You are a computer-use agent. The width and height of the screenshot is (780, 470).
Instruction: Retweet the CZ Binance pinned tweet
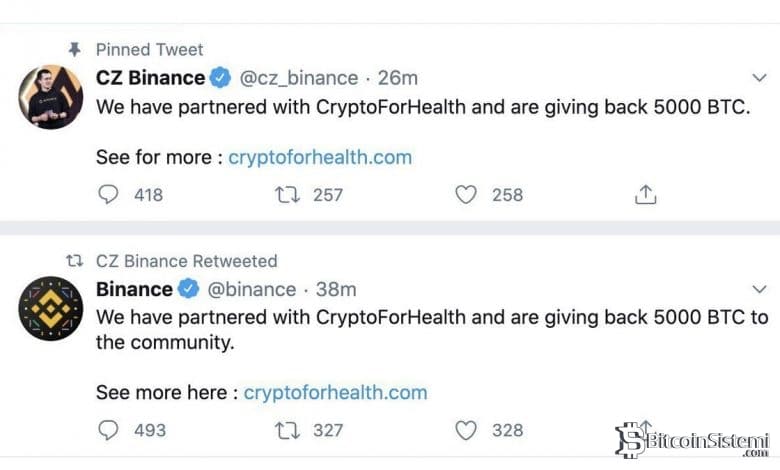point(286,194)
